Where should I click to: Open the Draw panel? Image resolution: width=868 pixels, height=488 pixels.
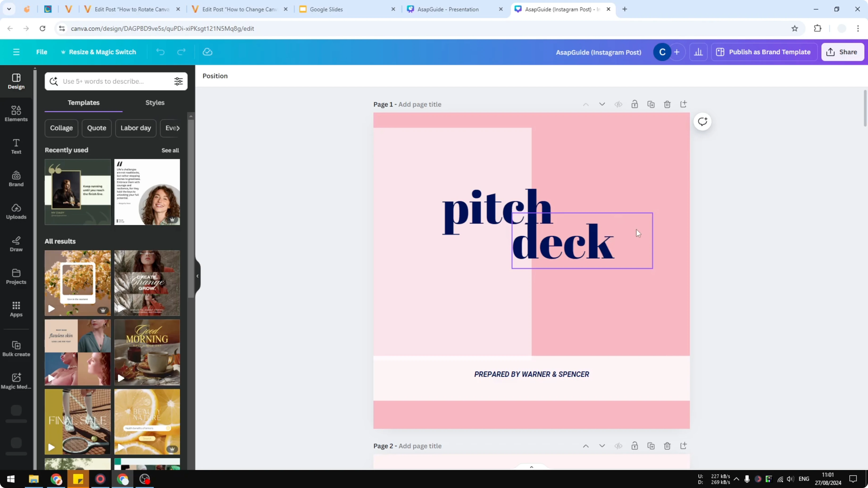coord(16,244)
